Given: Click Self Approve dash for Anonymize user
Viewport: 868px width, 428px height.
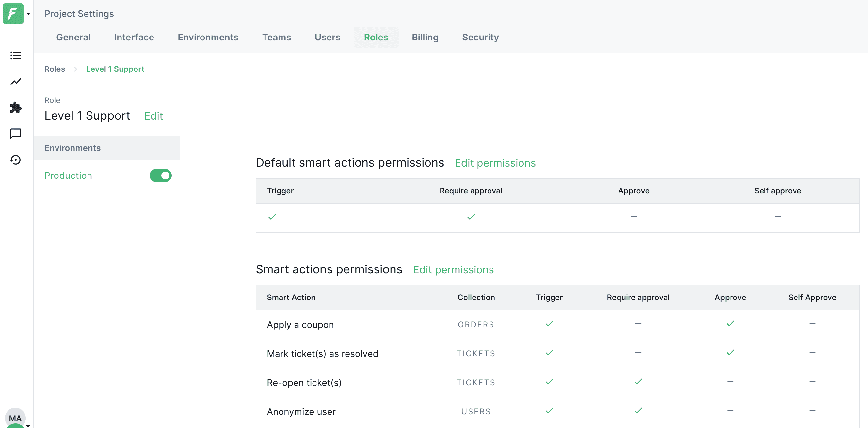Looking at the screenshot, I should [812, 410].
